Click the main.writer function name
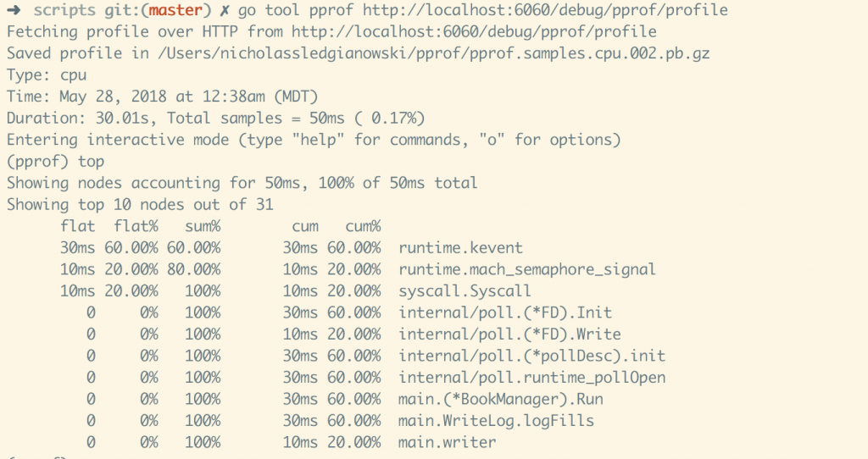Screen dimensions: 868x459 (x=447, y=442)
